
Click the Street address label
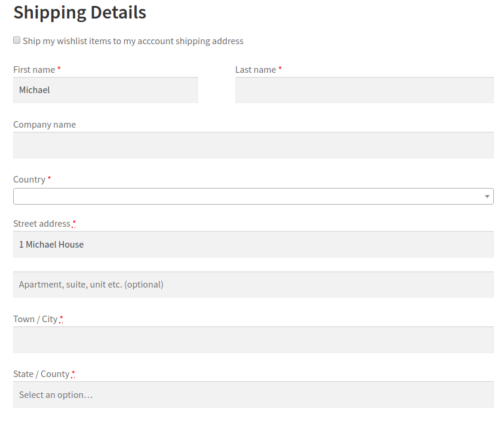pos(42,224)
